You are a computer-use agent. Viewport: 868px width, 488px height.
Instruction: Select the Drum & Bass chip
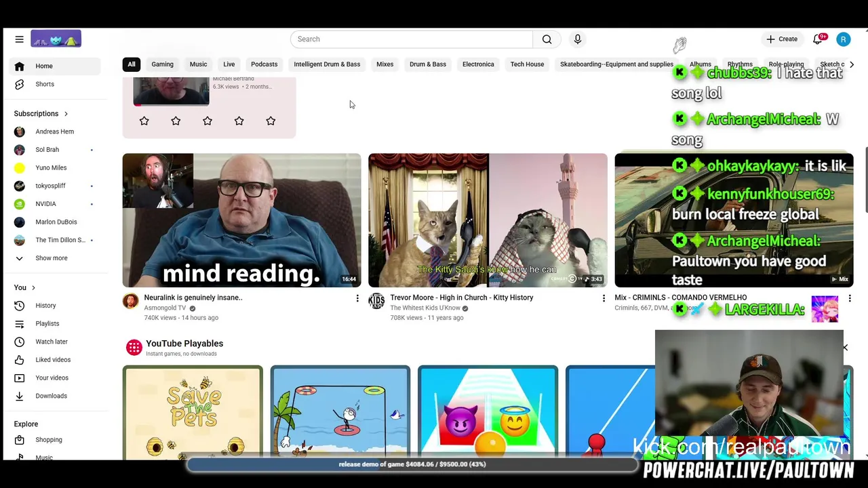pos(428,64)
